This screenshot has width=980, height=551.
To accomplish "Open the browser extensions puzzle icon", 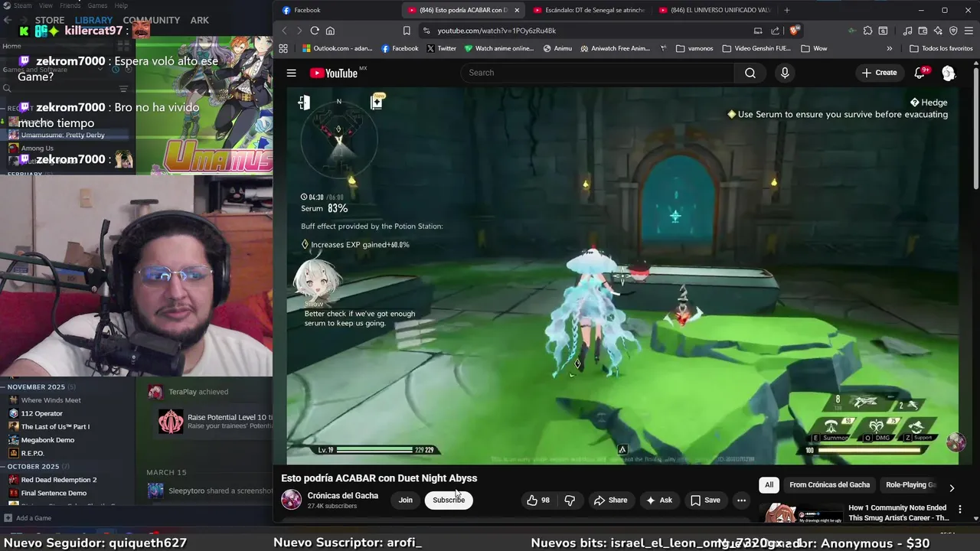I will [x=867, y=31].
